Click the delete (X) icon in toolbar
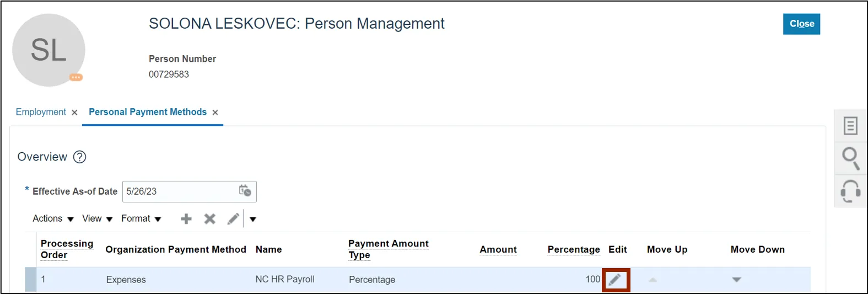The height and width of the screenshot is (294, 868). [209, 219]
